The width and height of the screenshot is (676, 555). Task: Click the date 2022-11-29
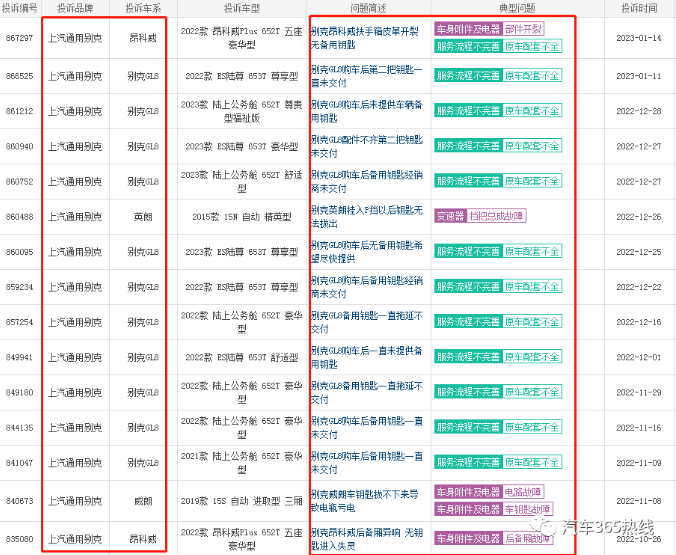point(639,392)
